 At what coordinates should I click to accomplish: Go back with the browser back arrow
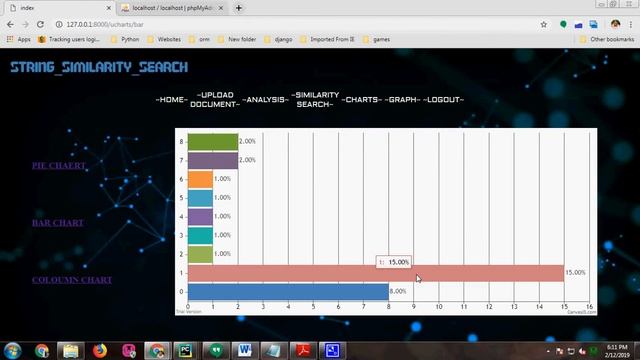(10, 24)
